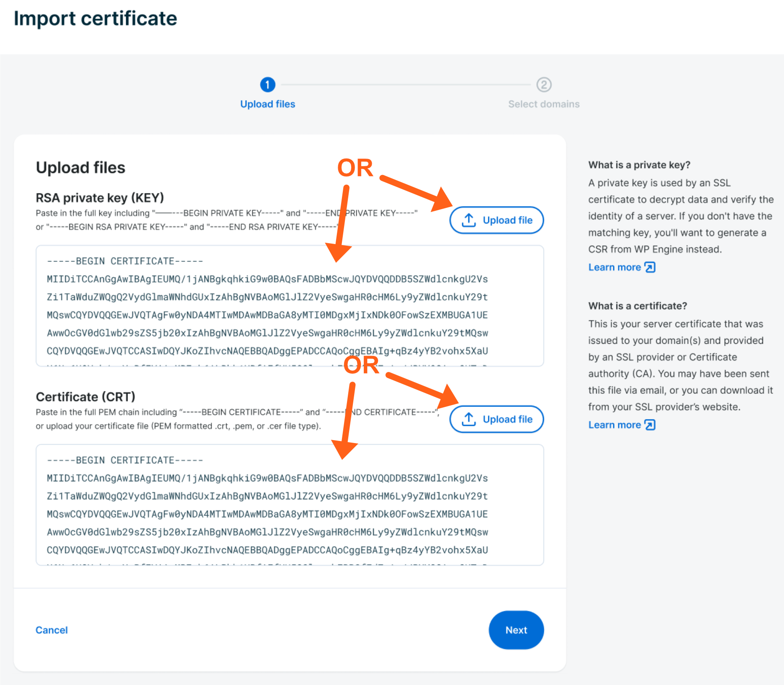This screenshot has height=685, width=784.
Task: Proceed by clicking Next
Action: click(x=516, y=630)
